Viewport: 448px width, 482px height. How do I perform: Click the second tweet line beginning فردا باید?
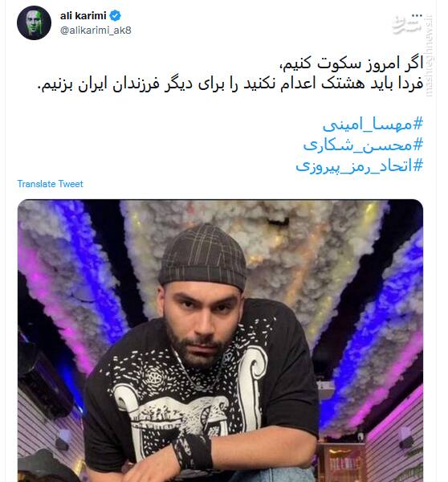tap(230, 84)
